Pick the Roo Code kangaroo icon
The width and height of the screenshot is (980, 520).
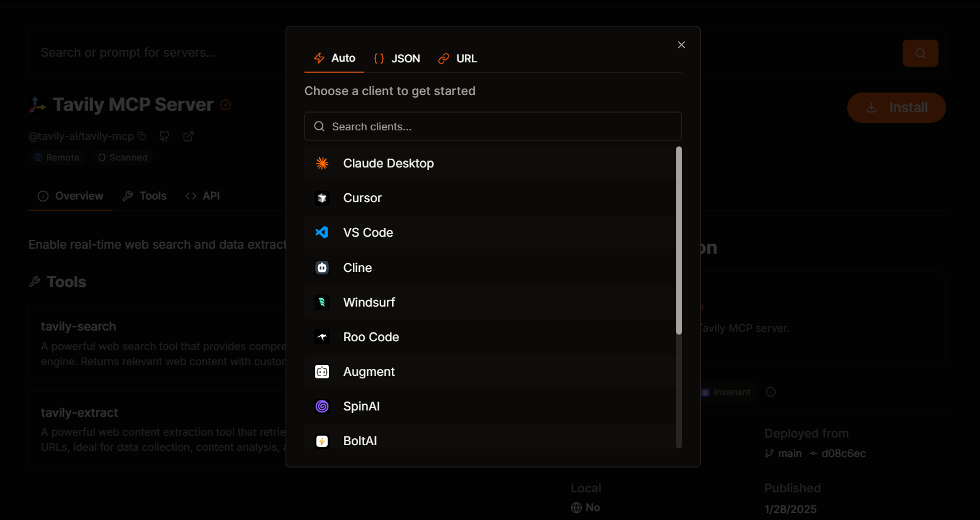pos(322,337)
